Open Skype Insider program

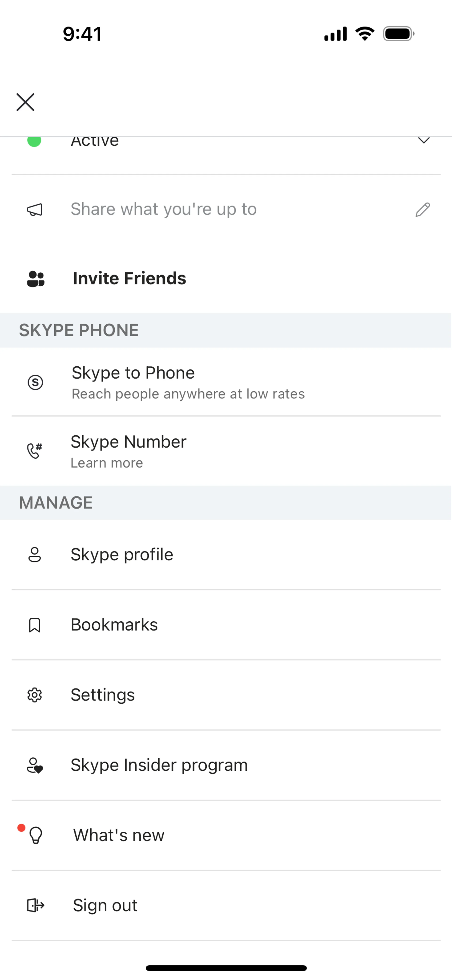(159, 765)
